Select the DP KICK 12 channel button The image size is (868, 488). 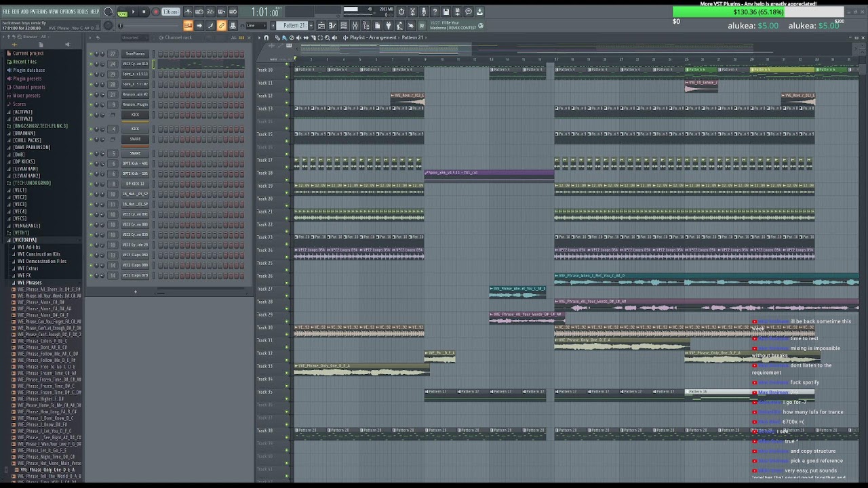pos(135,184)
